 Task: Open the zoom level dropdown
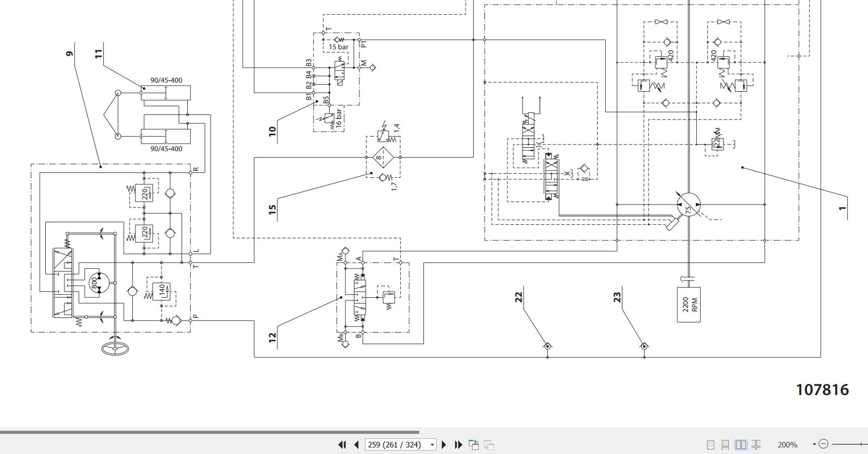click(815, 444)
